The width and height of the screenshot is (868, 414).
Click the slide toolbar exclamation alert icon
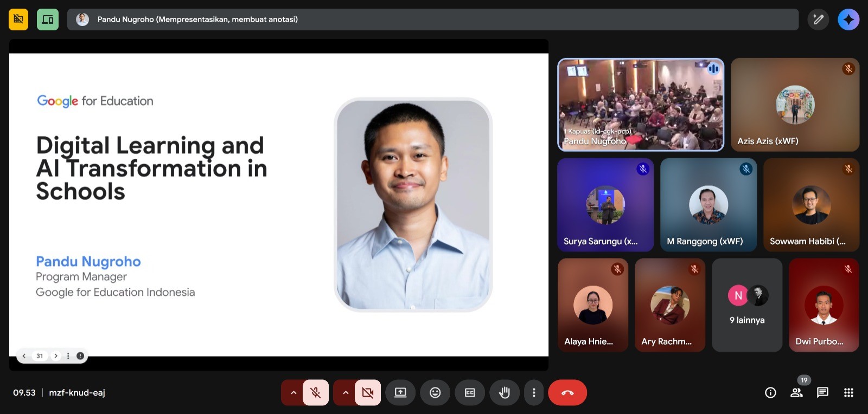[80, 356]
